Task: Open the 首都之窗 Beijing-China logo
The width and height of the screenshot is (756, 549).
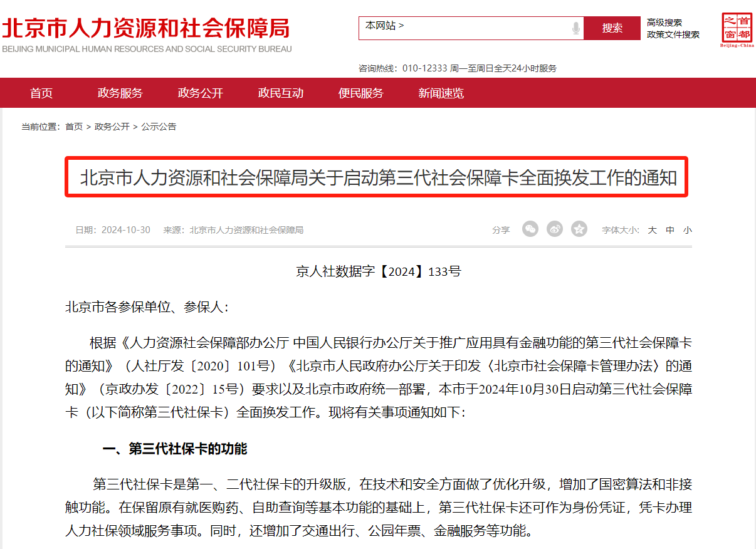Action: (737, 30)
